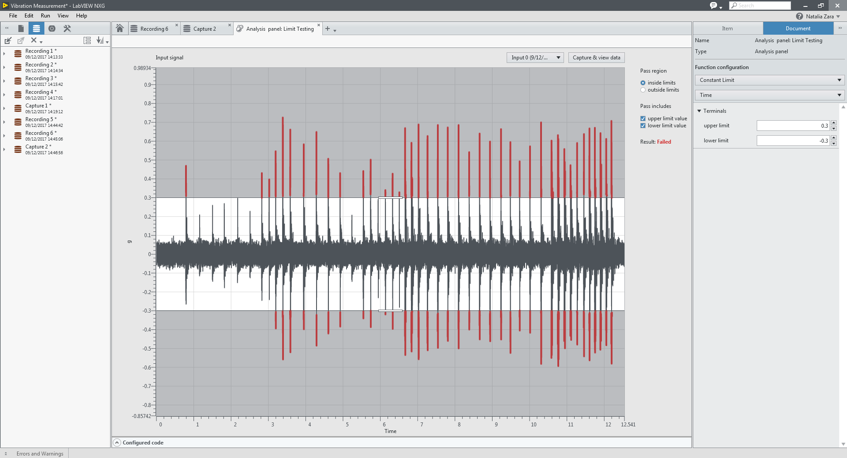This screenshot has width=847, height=458.
Task: Open the Home tab icon
Action: click(120, 29)
